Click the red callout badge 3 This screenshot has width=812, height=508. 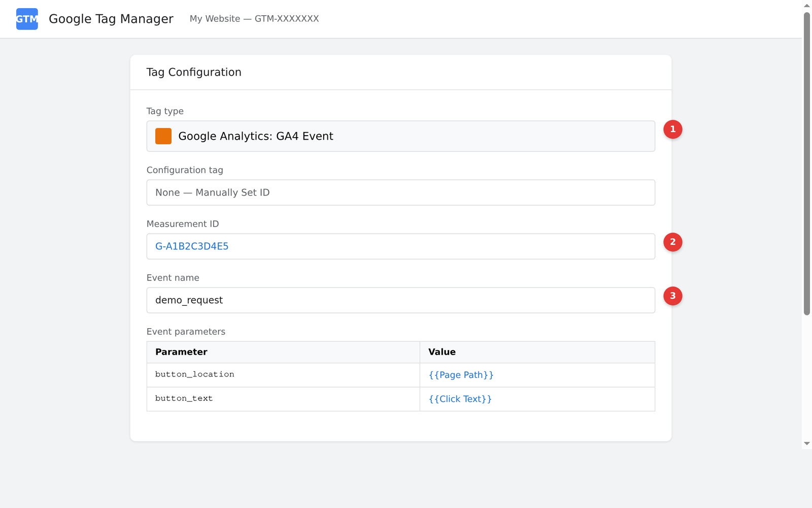click(x=673, y=296)
